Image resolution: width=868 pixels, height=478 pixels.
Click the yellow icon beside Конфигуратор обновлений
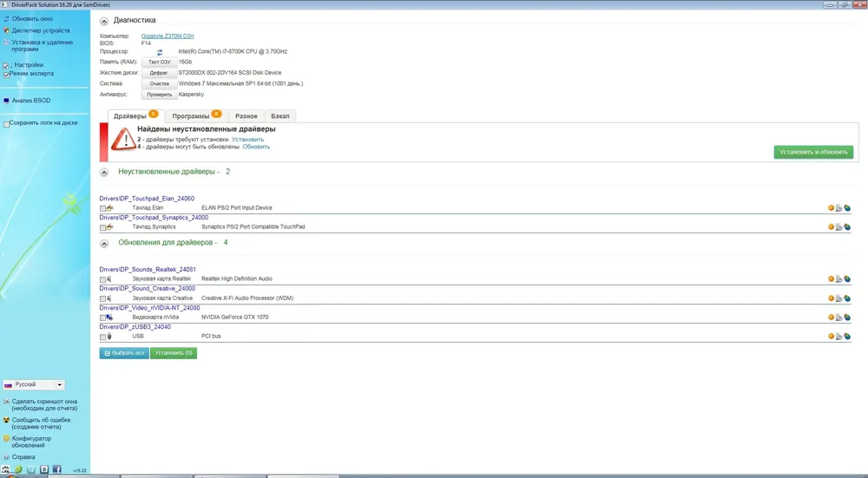6,439
